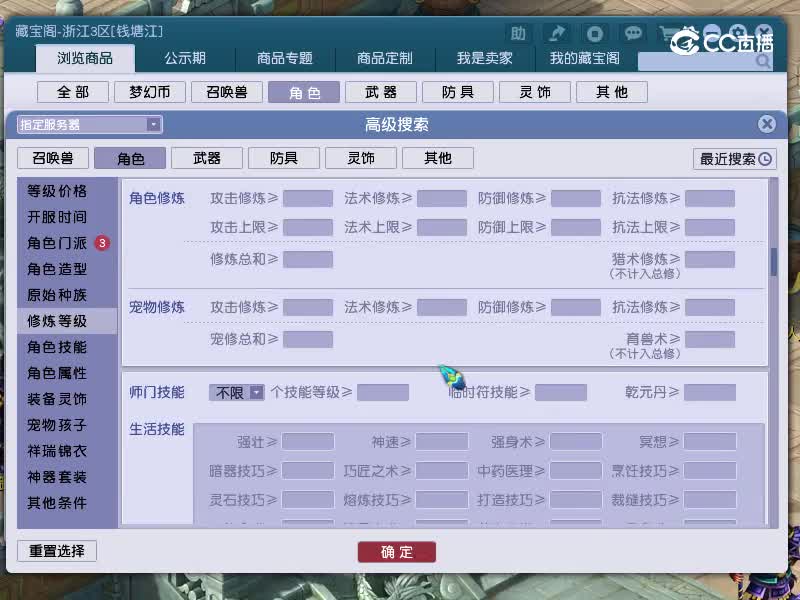800x600 pixels.
Task: Click the help 助 icon in the title bar
Action: [518, 33]
